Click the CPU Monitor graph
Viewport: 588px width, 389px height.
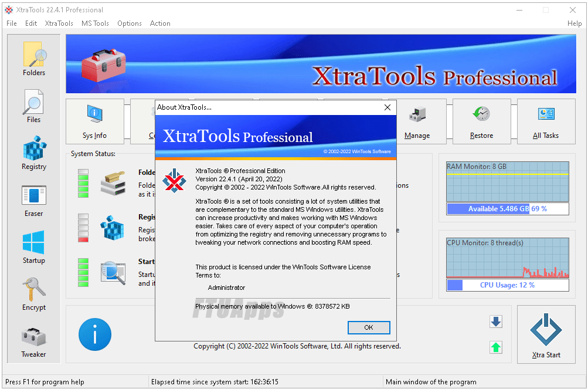(507, 258)
